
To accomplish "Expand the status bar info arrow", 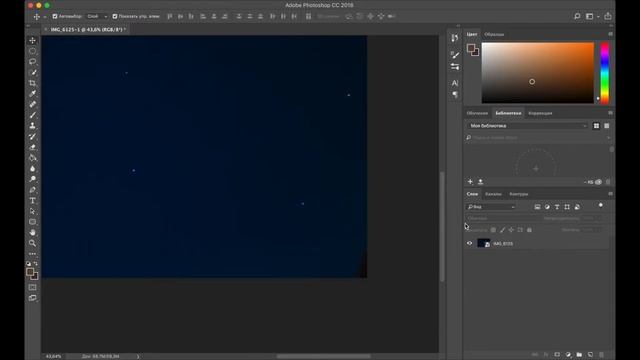I will (138, 356).
